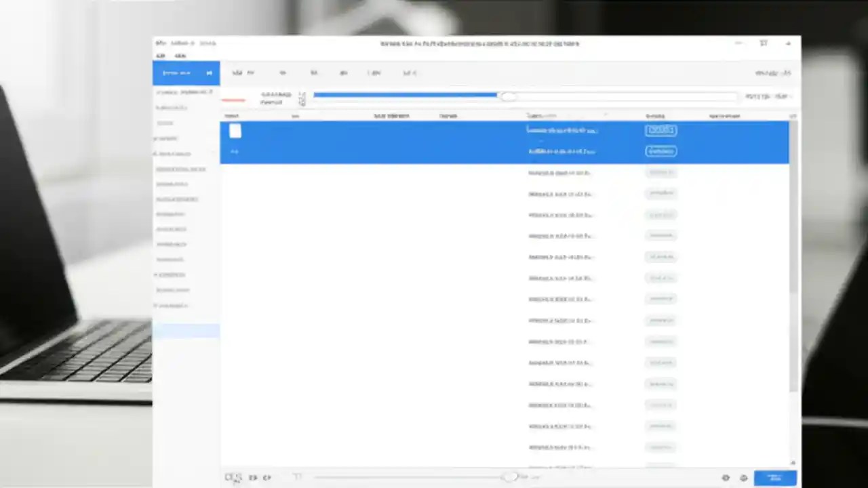868x488 pixels.
Task: Select the filter icon midway along the top toolbar
Action: pos(344,73)
